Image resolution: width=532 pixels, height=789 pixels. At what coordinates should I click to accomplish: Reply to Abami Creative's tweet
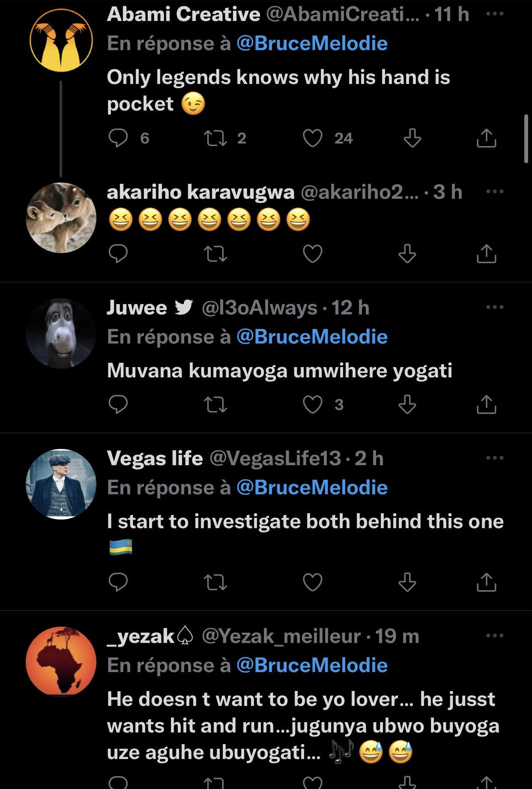tap(118, 138)
